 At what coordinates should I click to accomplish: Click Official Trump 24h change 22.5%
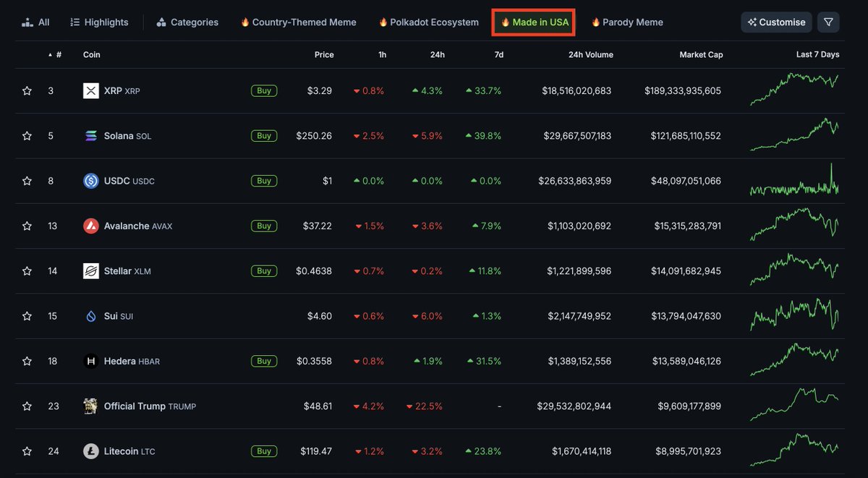[425, 406]
